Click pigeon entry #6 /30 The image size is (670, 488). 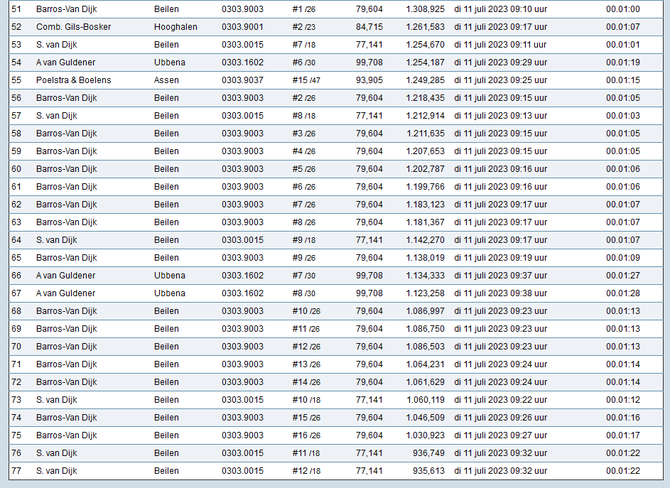(x=303, y=62)
